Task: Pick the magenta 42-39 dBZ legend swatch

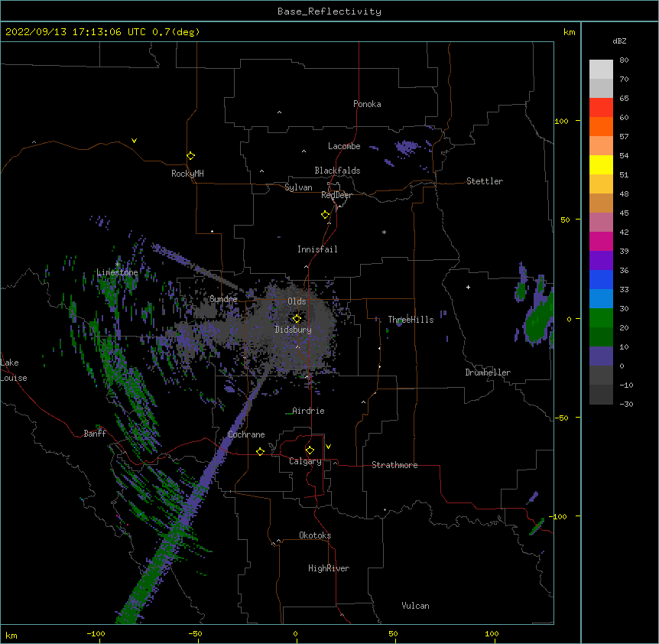Action: click(x=601, y=241)
